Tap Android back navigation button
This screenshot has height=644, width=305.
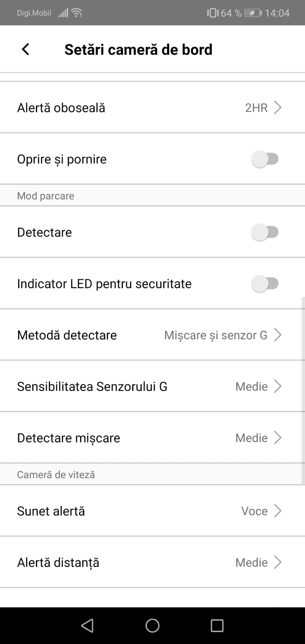click(87, 625)
